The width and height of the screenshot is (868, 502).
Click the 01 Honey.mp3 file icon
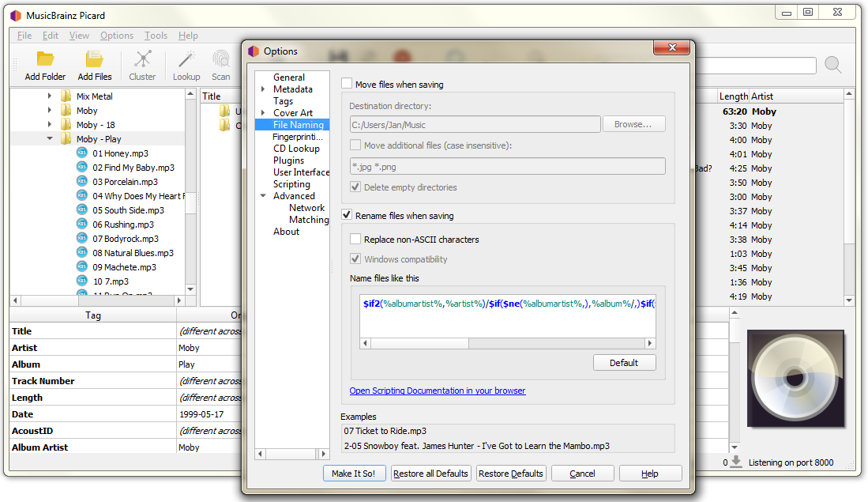click(x=82, y=153)
